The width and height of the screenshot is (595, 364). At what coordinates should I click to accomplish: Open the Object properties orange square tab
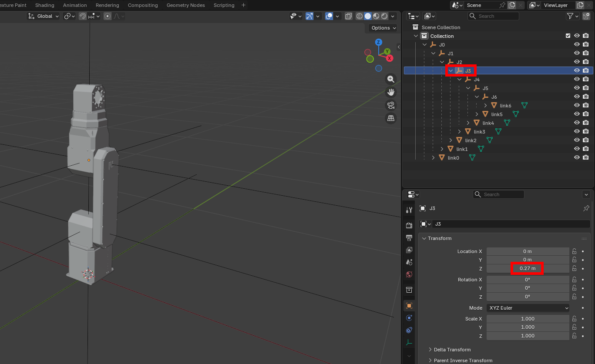tap(409, 306)
